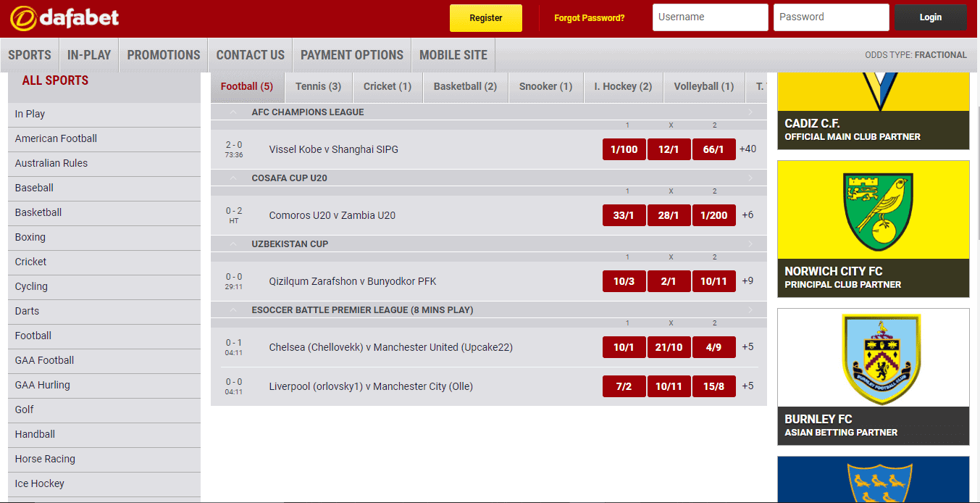This screenshot has height=503, width=980.
Task: Open Golf in sidebar
Action: (x=104, y=410)
